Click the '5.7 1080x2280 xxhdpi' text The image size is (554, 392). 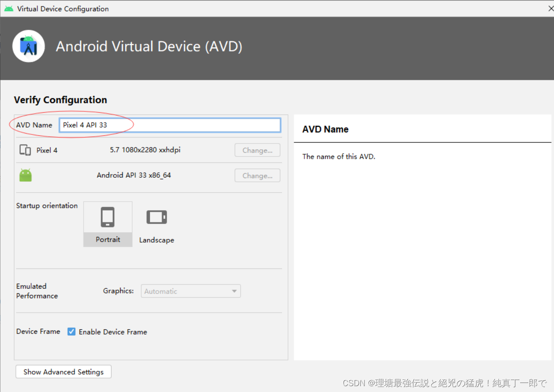point(145,150)
